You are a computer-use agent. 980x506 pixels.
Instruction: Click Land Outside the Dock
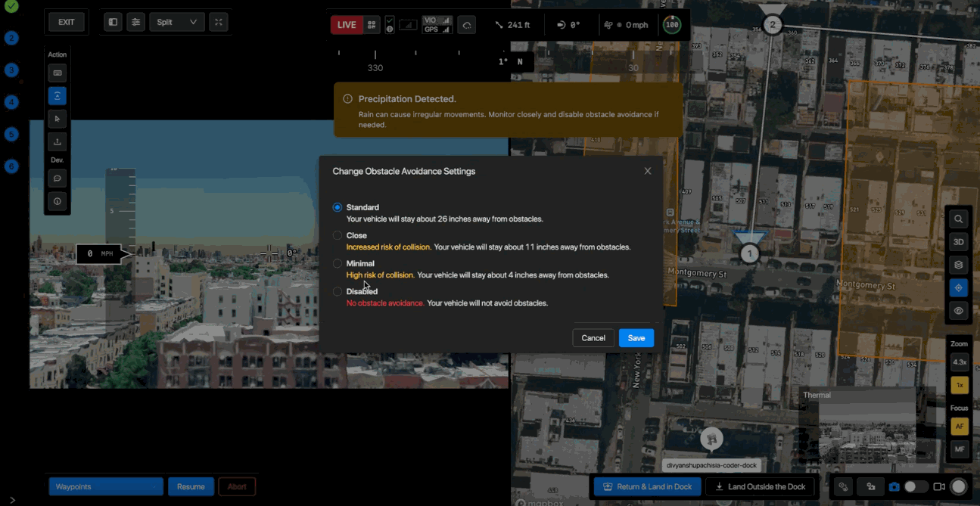pyautogui.click(x=760, y=486)
